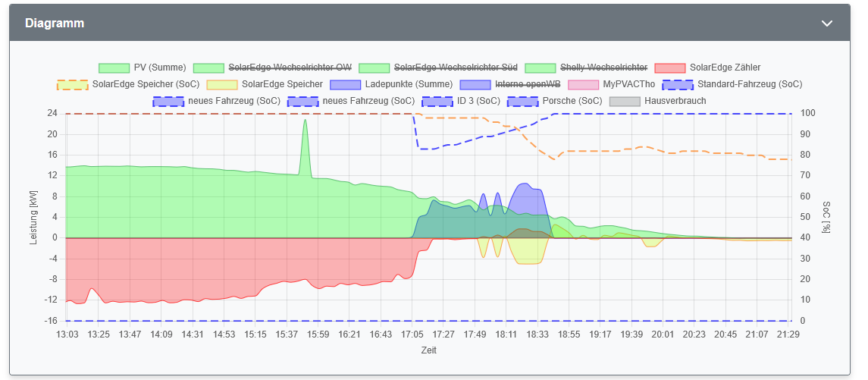Toggle the Standard-Fahrzeug (SoC) legend entry
Screen dimensions: 868x380
click(750, 84)
